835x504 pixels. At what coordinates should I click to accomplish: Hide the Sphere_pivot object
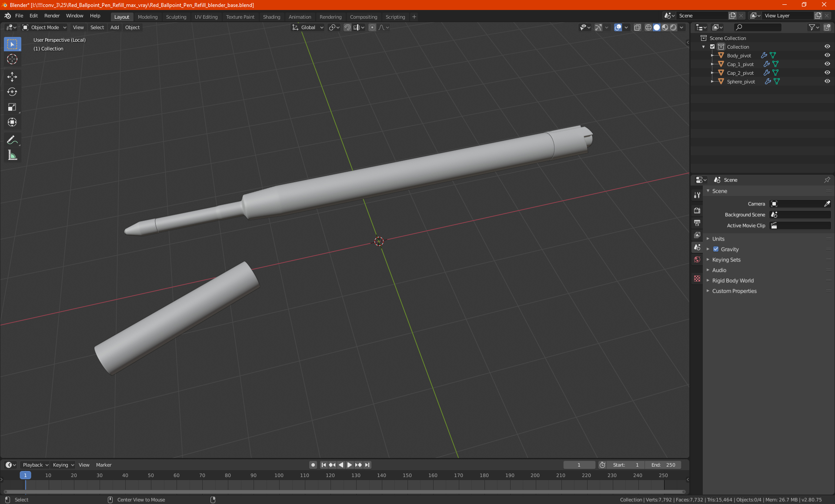click(827, 82)
